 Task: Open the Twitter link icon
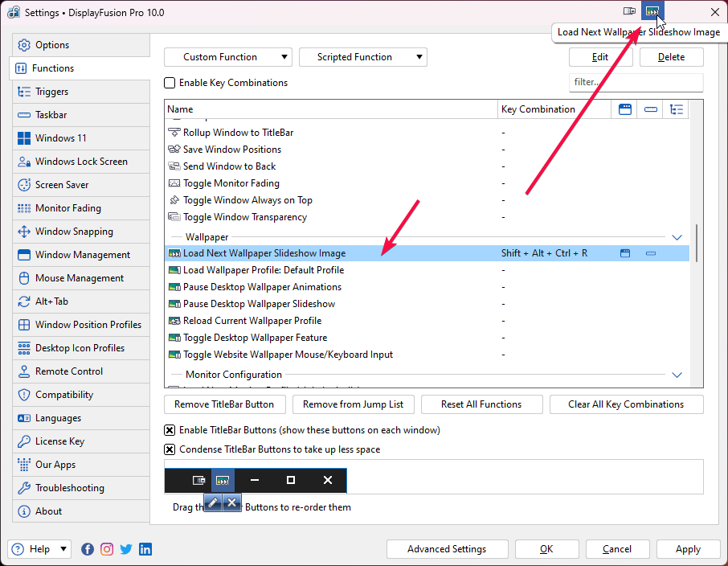click(126, 549)
